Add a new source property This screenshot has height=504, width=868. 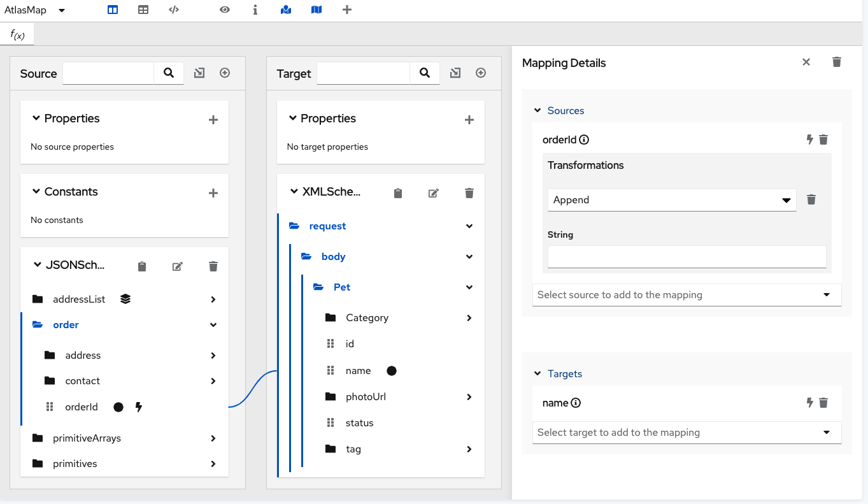pos(213,119)
